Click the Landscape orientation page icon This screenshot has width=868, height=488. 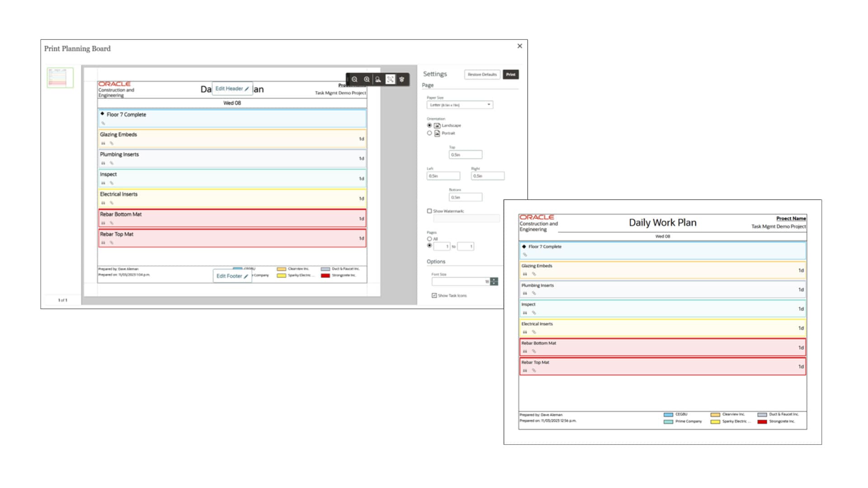[x=437, y=126]
